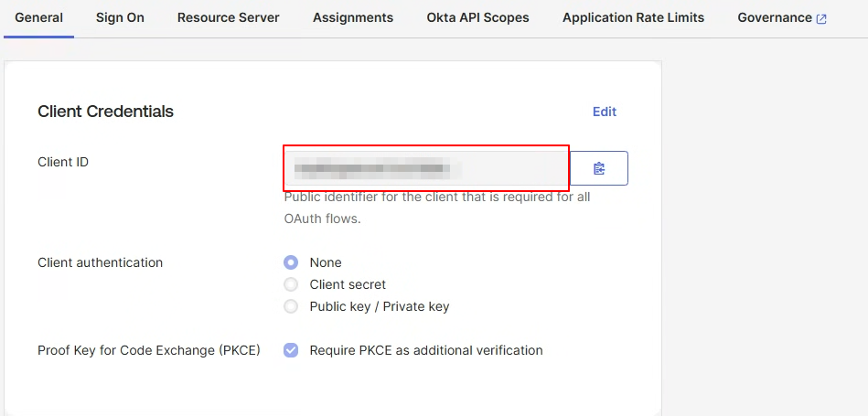Screen dimensions: 868x416
Task: Click the Public identifier help text
Action: click(437, 208)
